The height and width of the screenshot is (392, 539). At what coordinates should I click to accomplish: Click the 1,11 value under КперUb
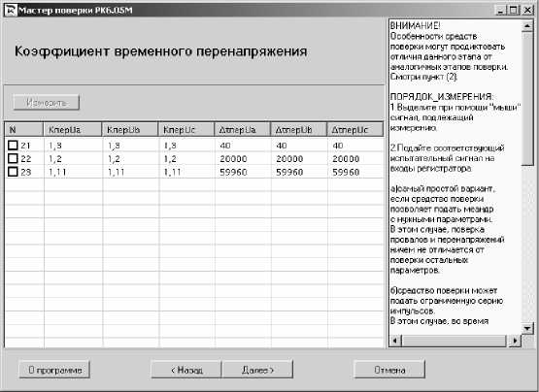pyautogui.click(x=116, y=172)
